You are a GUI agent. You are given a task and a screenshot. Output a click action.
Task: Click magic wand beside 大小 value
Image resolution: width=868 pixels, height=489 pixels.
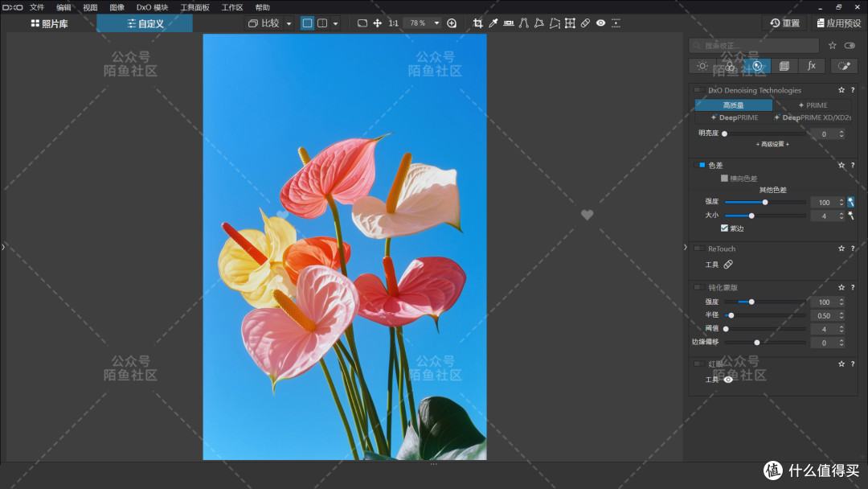click(851, 216)
